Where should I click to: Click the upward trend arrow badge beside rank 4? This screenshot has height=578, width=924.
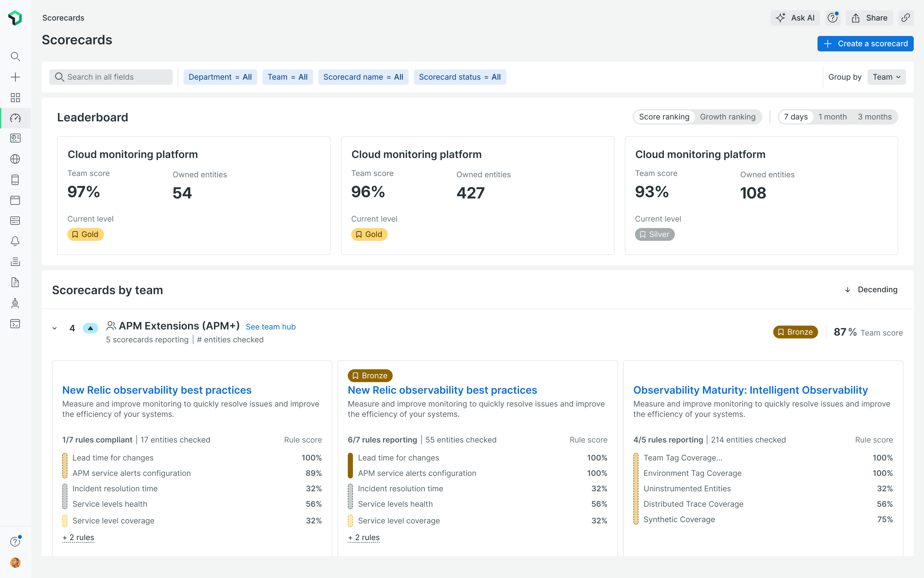click(x=90, y=328)
